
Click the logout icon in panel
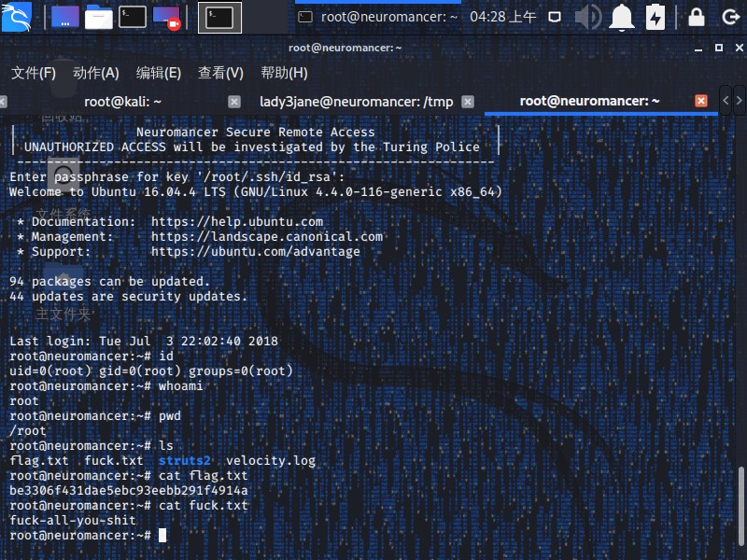730,18
